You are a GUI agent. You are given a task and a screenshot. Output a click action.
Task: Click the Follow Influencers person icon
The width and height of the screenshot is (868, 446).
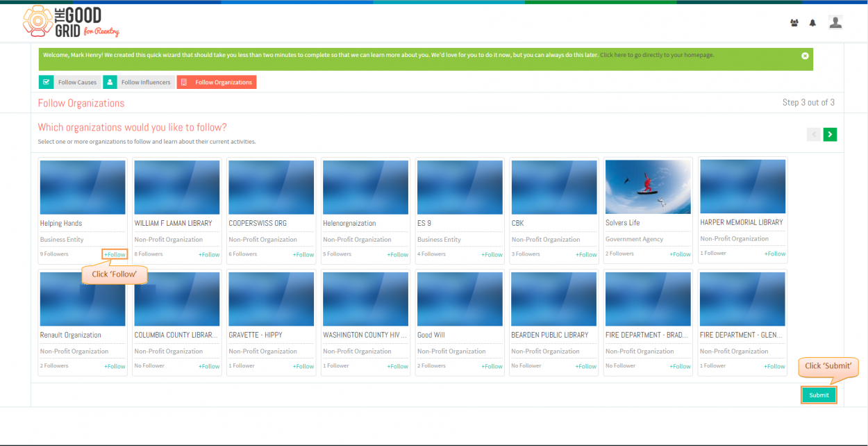(110, 82)
